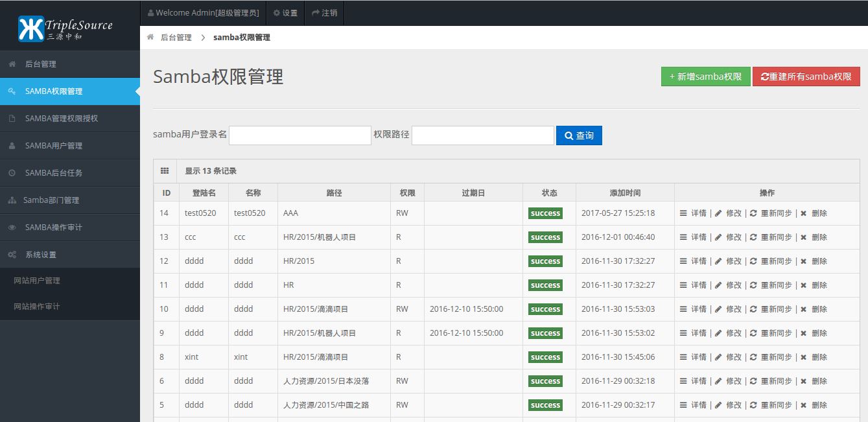Click the 查询 search button
Screen dimensions: 868x422
point(579,135)
